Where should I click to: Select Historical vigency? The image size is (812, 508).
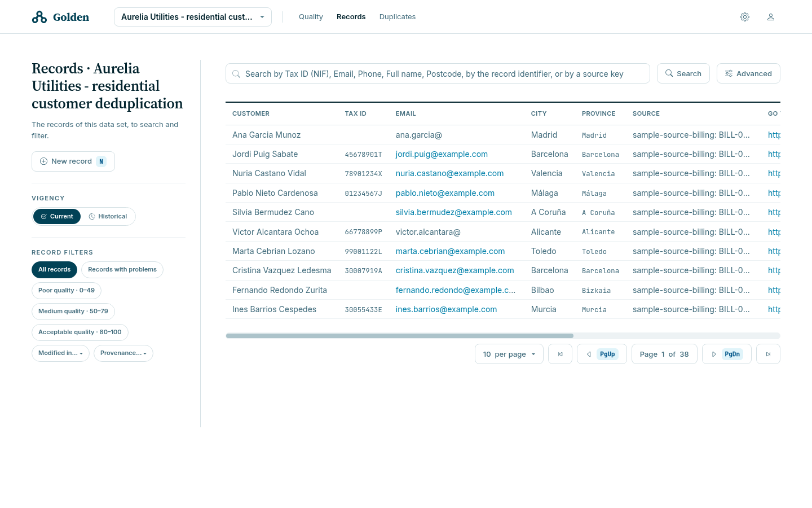point(108,216)
